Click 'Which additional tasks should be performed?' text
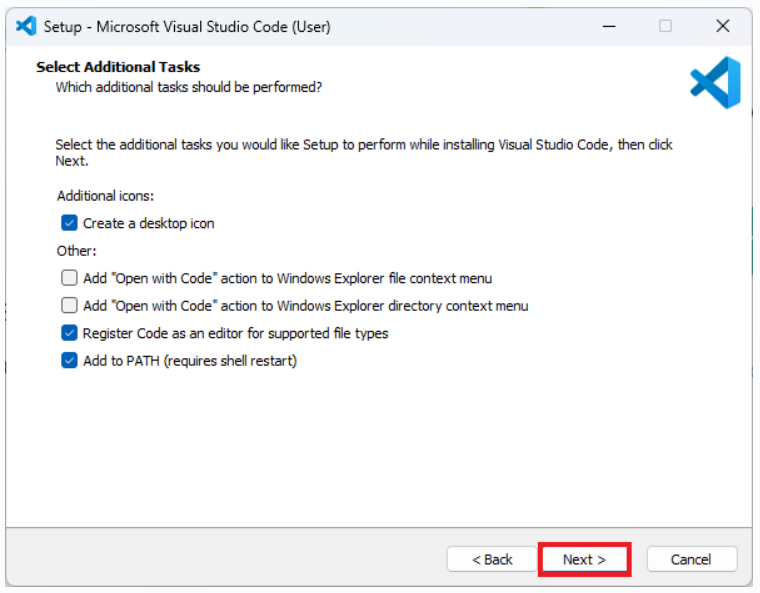The height and width of the screenshot is (593, 760). pos(189,87)
